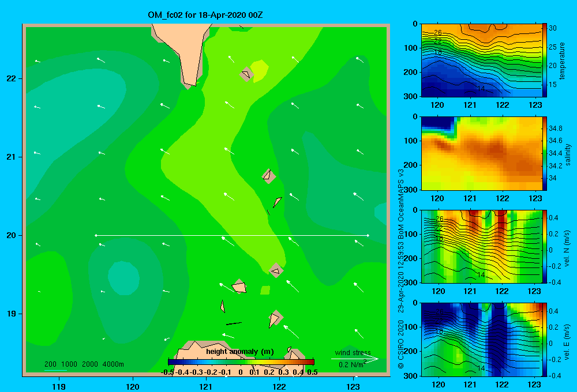This screenshot has height=392, width=577.
Task: Click the salinity colorbar value 34.8
Action: [x=556, y=129]
